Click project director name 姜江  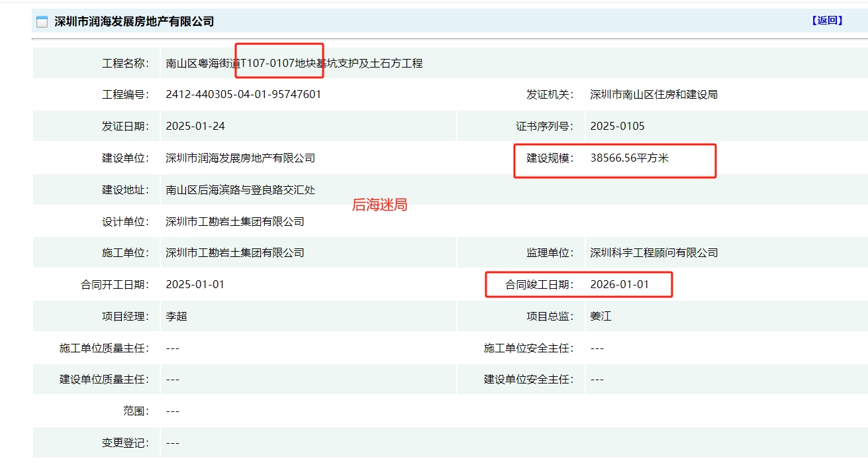(601, 317)
